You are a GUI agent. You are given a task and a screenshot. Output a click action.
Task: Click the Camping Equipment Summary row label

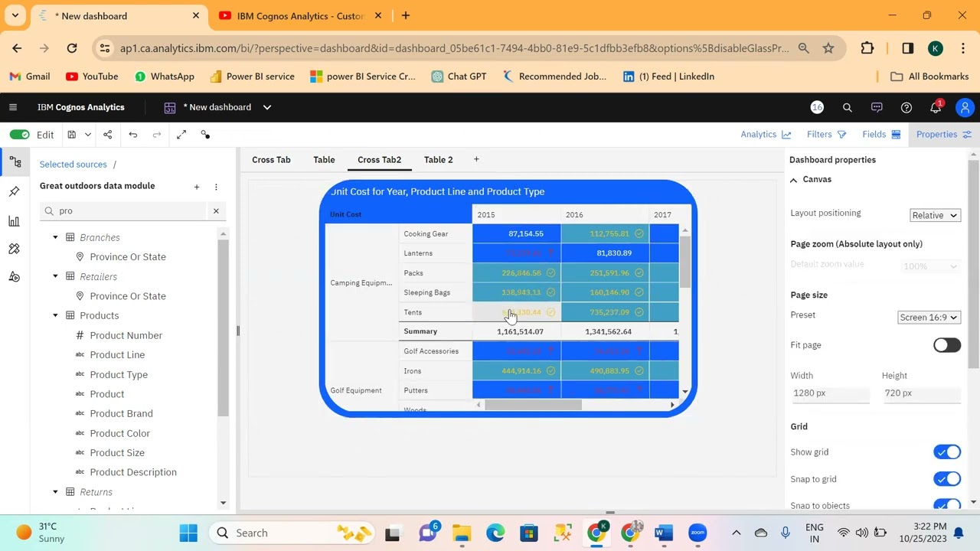(420, 331)
